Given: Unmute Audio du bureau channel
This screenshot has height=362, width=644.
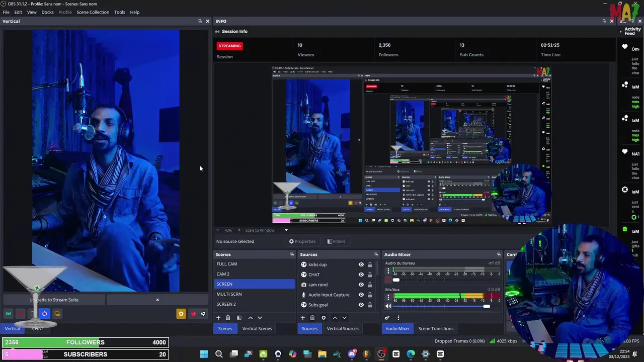Looking at the screenshot, I should coord(388,280).
